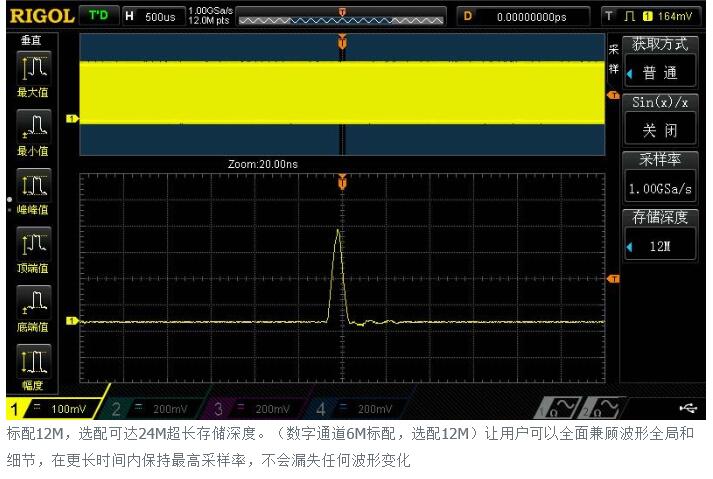Toggle channel 3 at 200mV
Image resolution: width=713 pixels, height=479 pixels.
[x=255, y=408]
